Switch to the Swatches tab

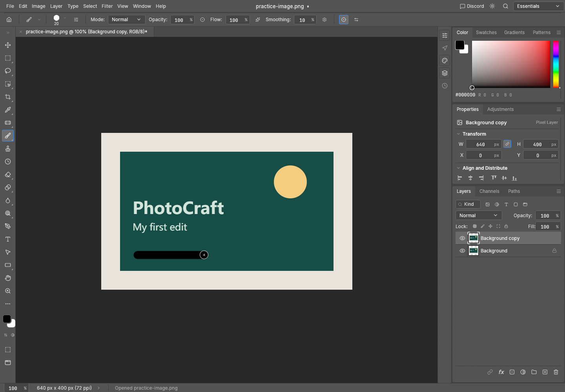486,33
